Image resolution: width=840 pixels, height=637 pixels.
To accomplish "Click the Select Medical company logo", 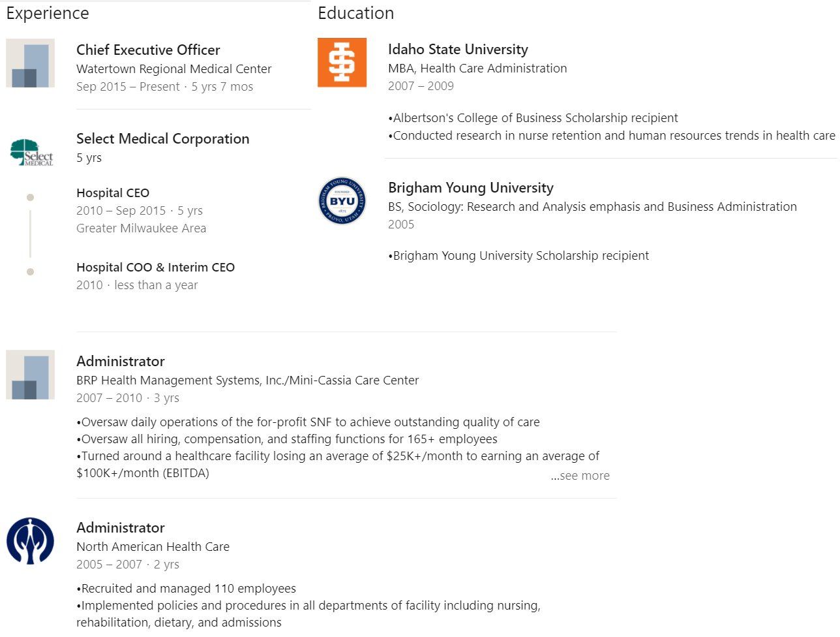I will (x=31, y=152).
